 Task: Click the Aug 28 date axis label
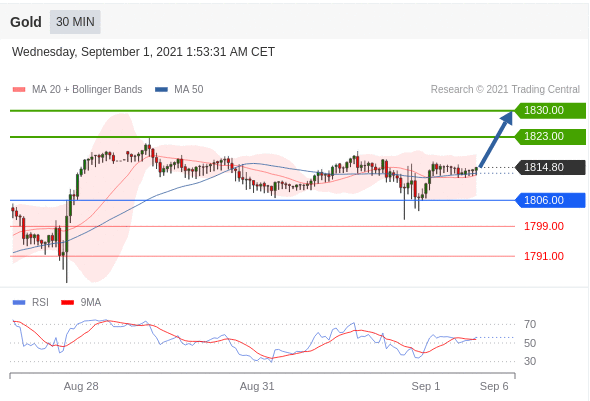[x=81, y=386]
